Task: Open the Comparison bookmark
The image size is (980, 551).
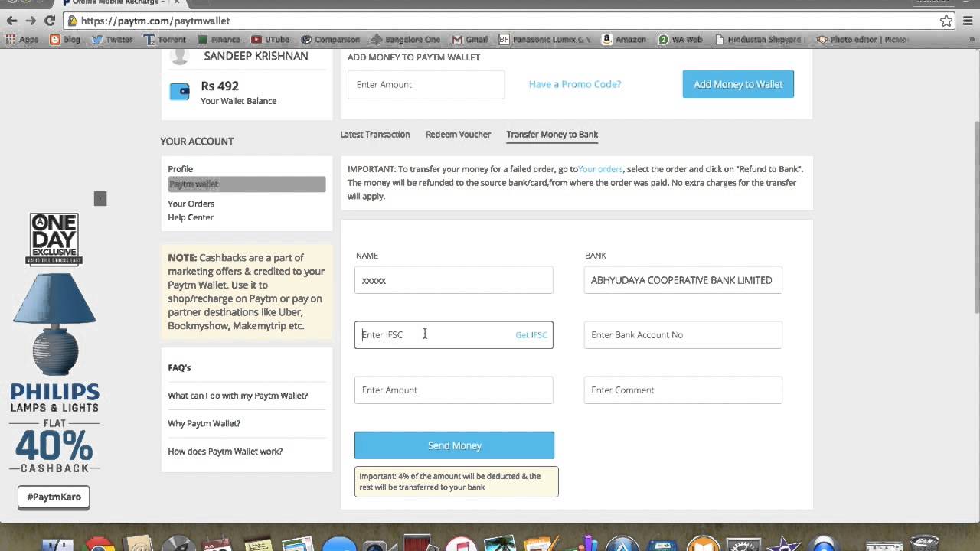Action: point(331,39)
